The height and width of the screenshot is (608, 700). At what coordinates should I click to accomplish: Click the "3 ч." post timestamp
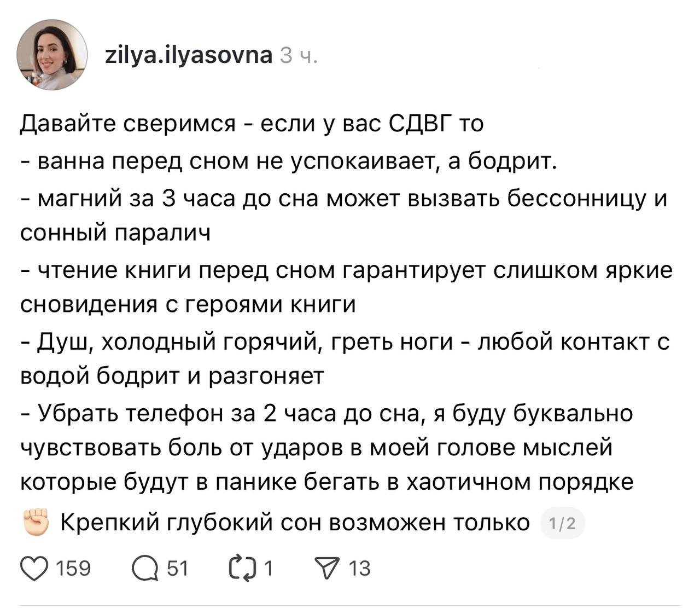click(298, 56)
